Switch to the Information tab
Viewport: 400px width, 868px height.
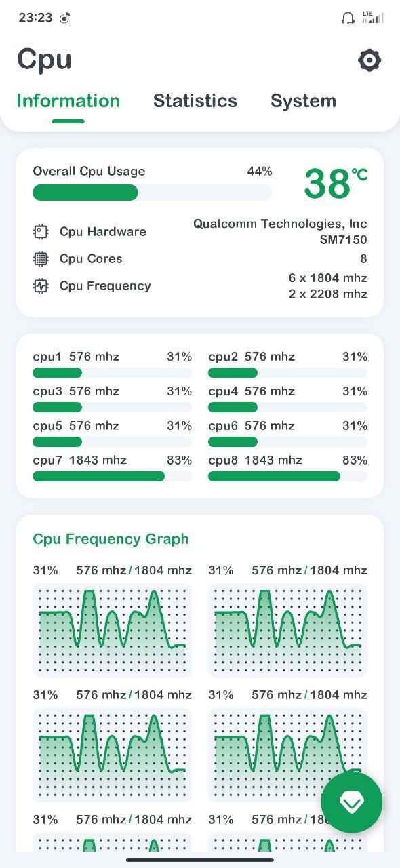click(68, 101)
